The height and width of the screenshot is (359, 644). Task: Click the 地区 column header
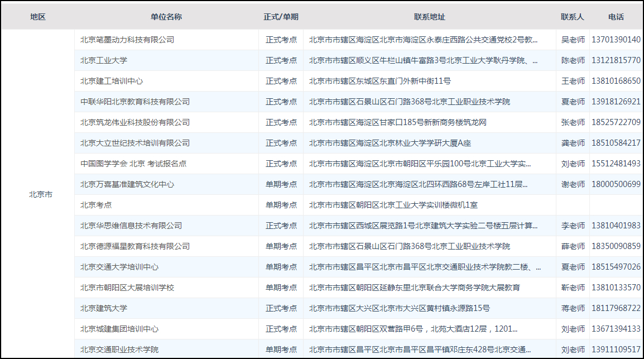point(38,17)
